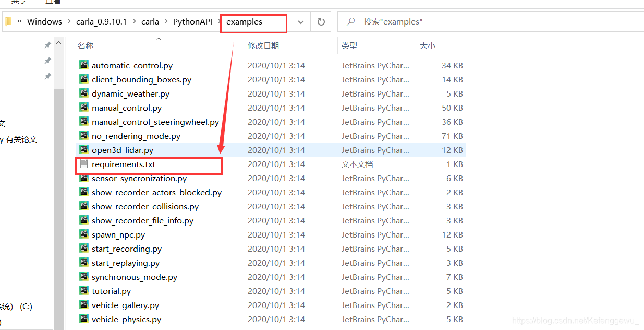Click file icon of show_recorder_collisions.py

click(x=84, y=206)
